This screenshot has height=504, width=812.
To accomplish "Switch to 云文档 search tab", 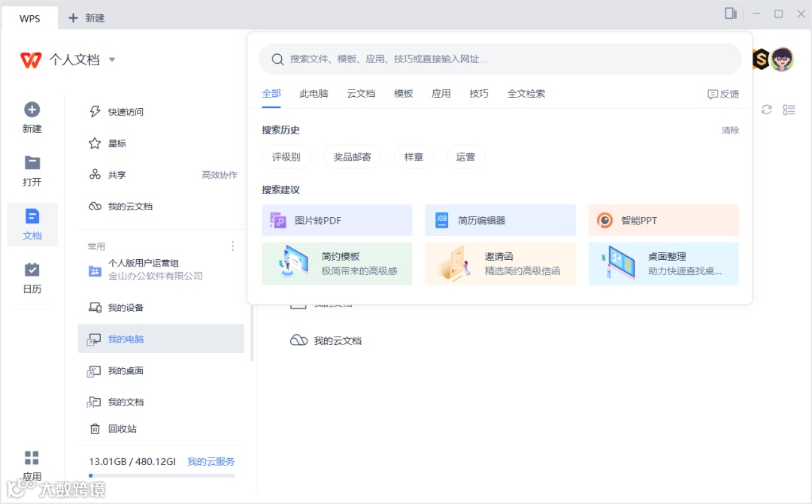I will click(x=361, y=94).
